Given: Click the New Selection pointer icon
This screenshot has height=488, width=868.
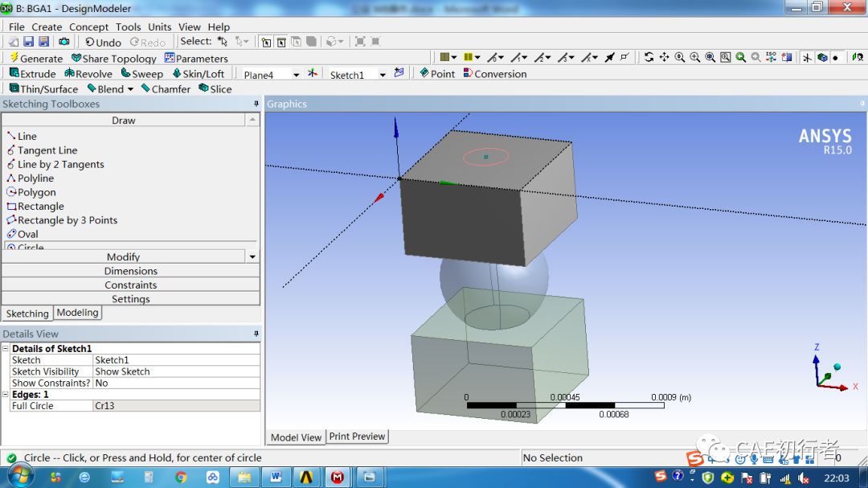Looking at the screenshot, I should click(x=222, y=42).
